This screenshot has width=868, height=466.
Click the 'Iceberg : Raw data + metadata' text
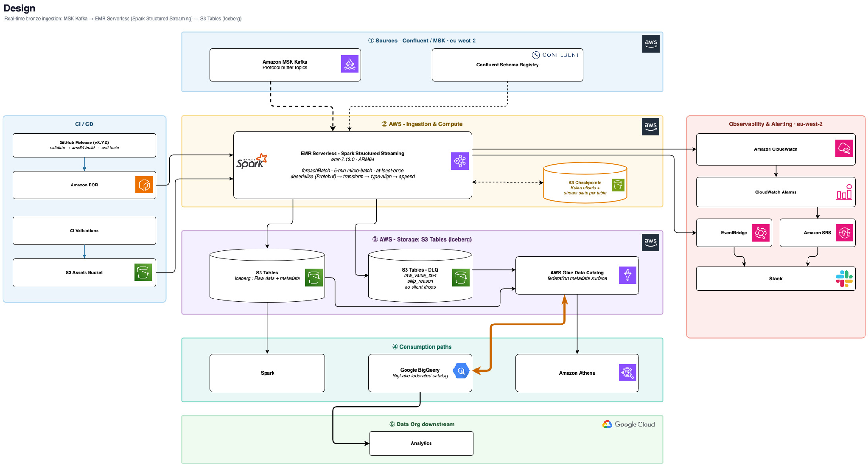267,279
